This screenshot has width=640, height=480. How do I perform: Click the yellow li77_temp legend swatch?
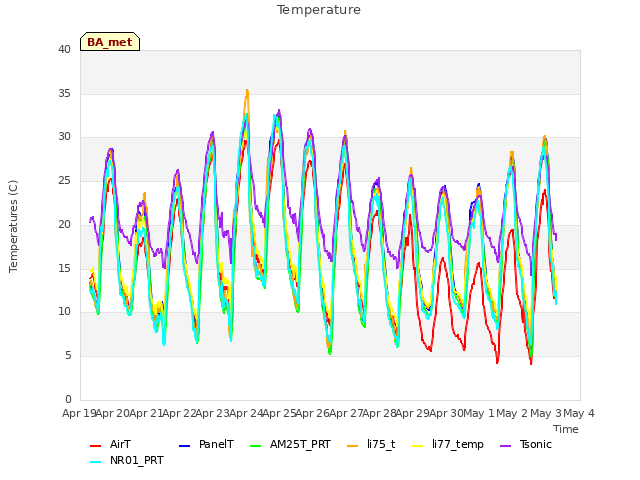coord(418,446)
